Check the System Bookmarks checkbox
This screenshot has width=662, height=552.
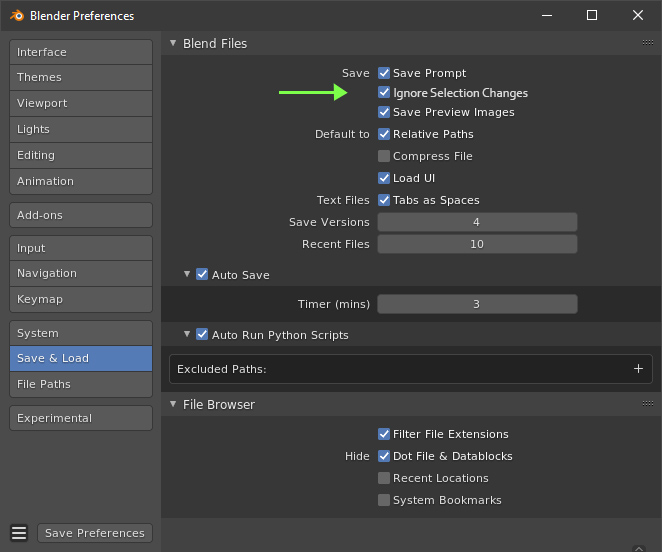384,500
